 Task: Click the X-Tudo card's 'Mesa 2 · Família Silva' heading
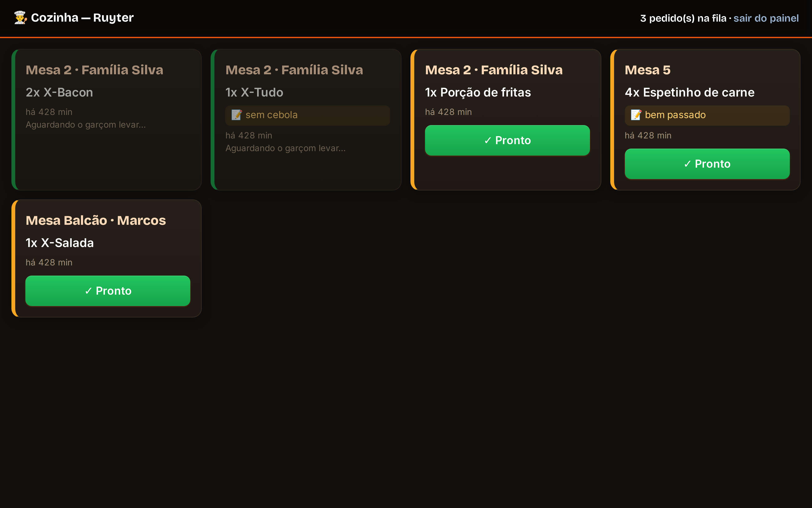click(x=294, y=70)
